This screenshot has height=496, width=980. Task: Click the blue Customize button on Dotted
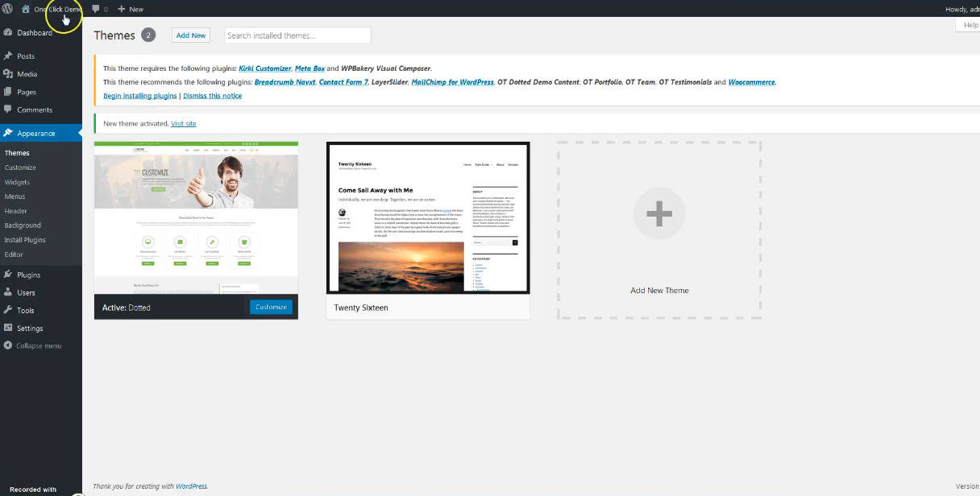coord(271,307)
